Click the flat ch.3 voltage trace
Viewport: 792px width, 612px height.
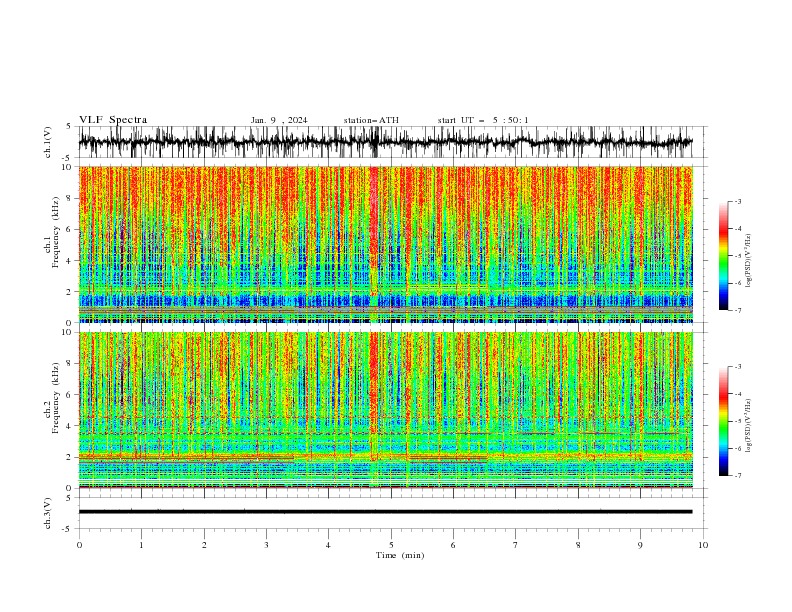[x=385, y=512]
